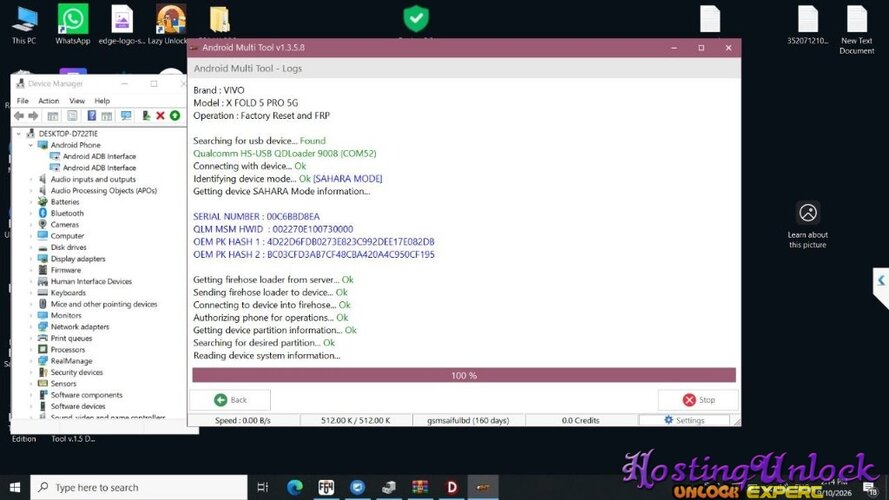Expand the Batteries category

click(x=31, y=202)
